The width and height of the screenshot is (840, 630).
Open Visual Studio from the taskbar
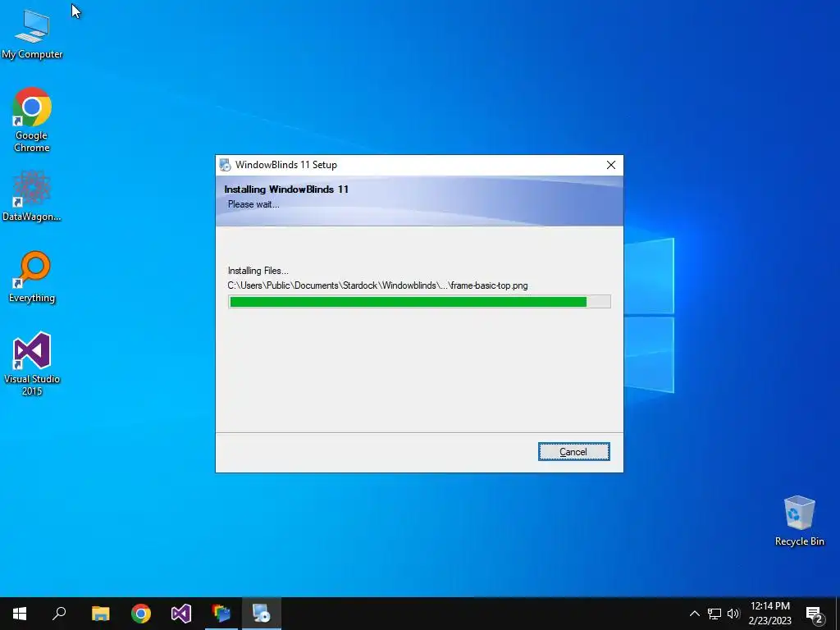pos(181,614)
